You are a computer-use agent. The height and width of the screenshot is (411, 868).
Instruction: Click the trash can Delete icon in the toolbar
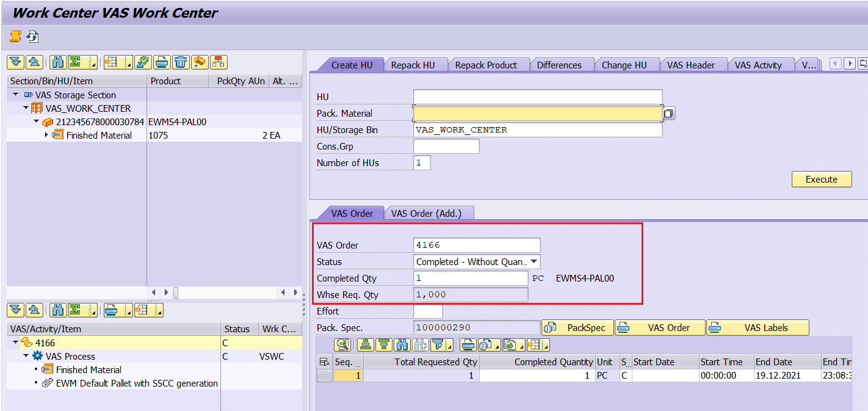181,62
